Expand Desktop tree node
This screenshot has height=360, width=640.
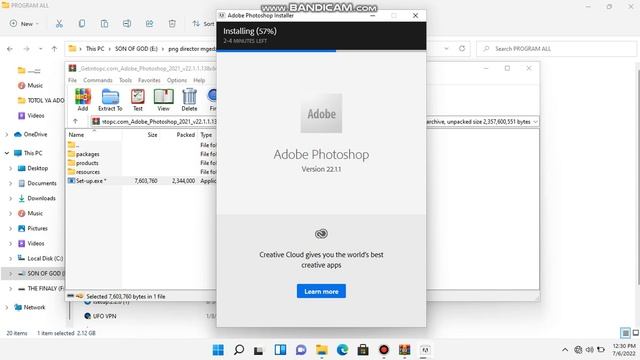coord(10,168)
